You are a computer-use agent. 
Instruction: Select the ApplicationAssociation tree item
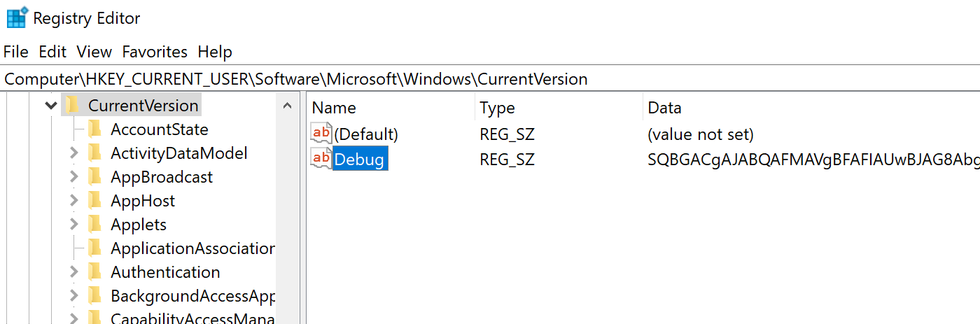coord(192,248)
